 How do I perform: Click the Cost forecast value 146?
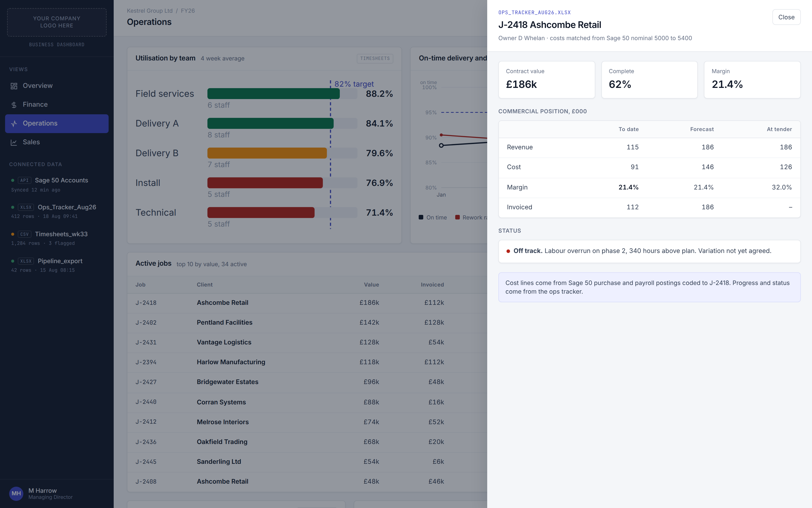[x=708, y=167]
